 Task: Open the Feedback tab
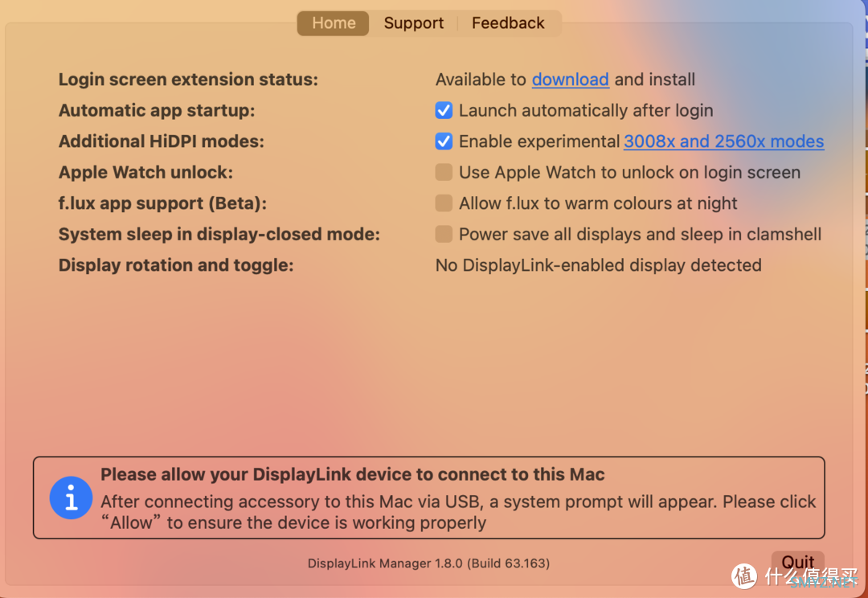pyautogui.click(x=508, y=23)
